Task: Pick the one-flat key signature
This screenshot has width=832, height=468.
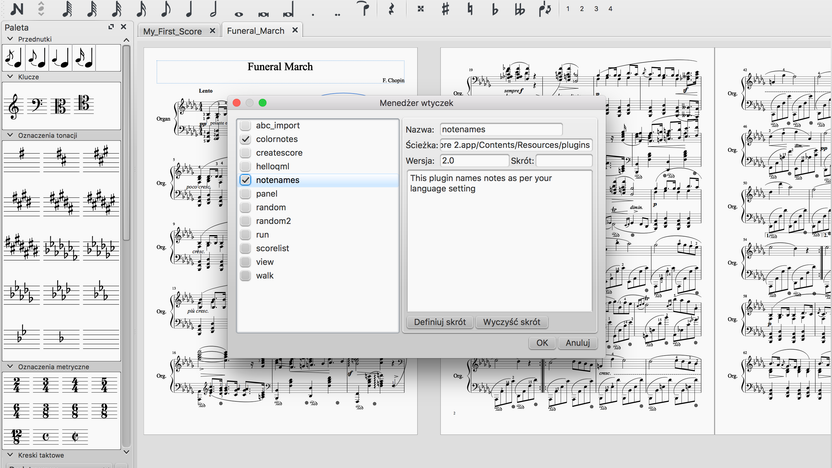Action: (x=61, y=337)
